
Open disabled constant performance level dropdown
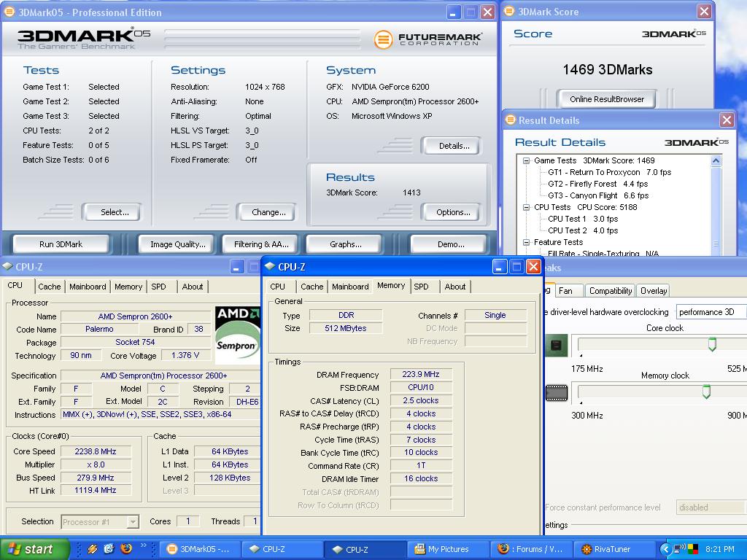pyautogui.click(x=711, y=507)
